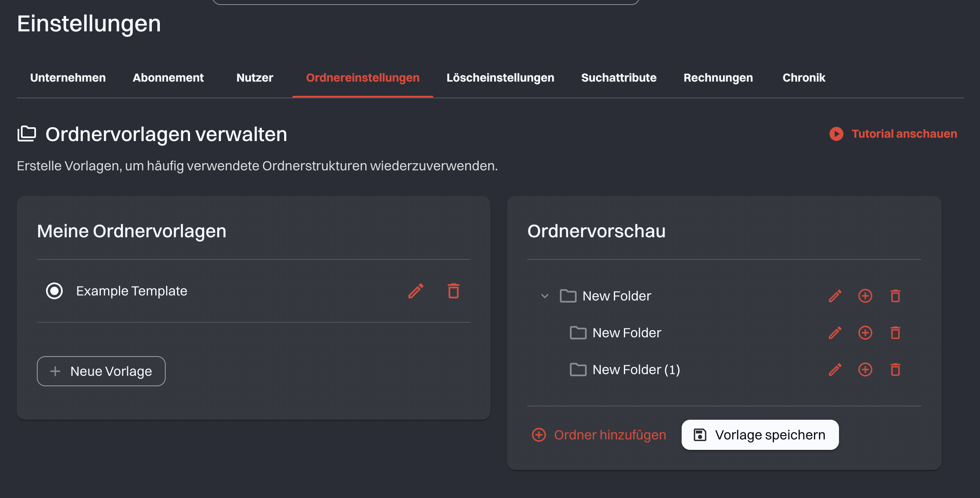Edit the Example Template name pencil icon

[x=416, y=291]
